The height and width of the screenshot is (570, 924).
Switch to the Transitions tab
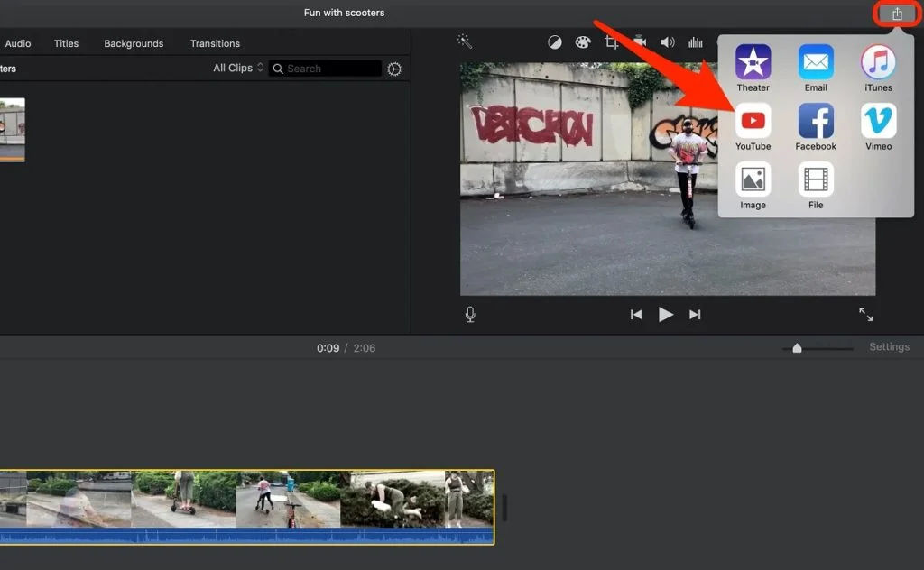point(215,43)
